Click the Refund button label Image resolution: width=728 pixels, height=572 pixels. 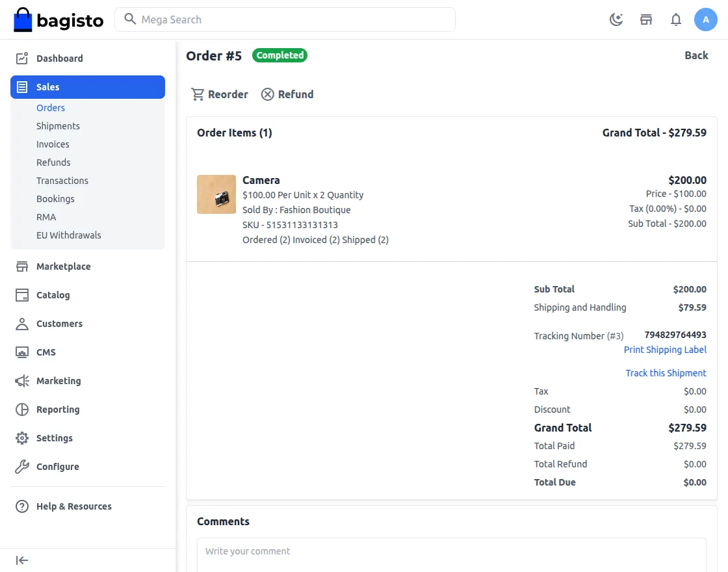click(x=296, y=94)
